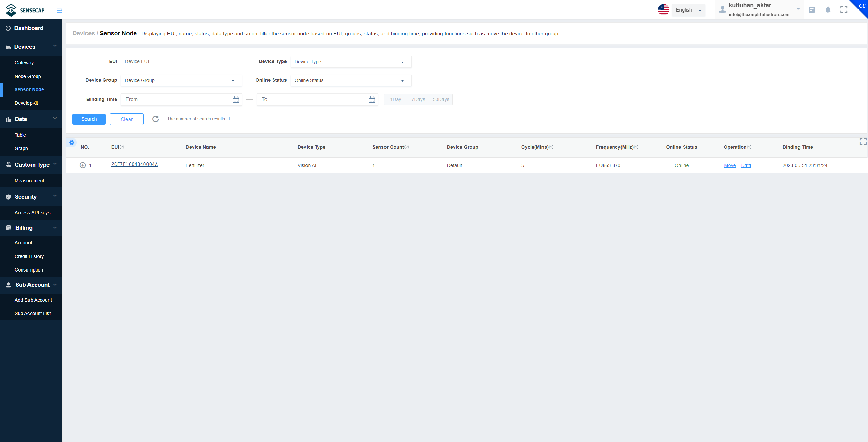Go to Gateway in the sidebar
The width and height of the screenshot is (868, 442).
click(24, 63)
